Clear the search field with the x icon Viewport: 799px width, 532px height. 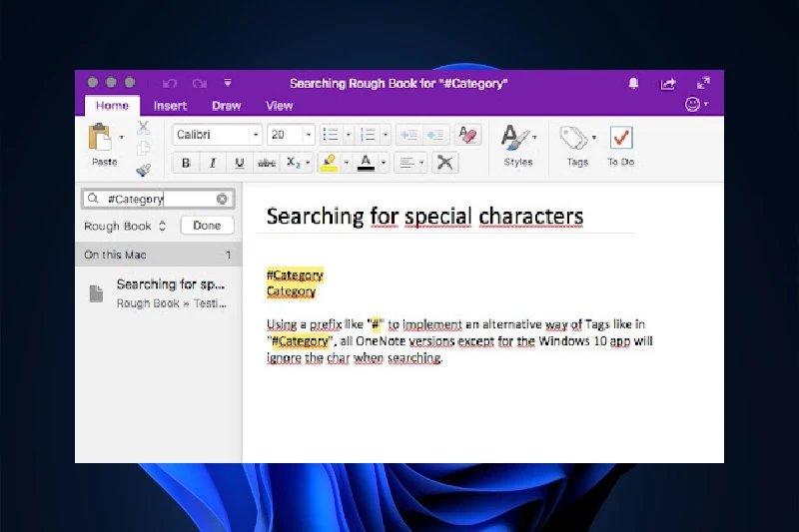[222, 199]
